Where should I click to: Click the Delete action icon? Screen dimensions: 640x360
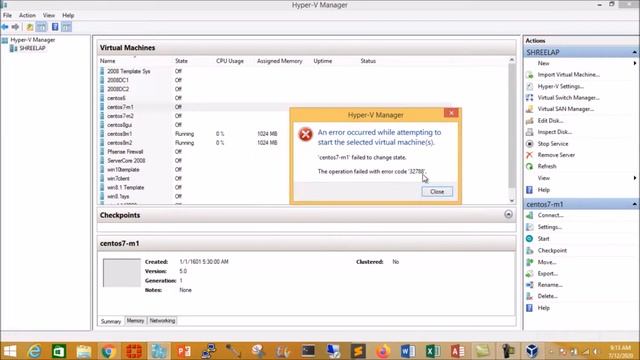click(529, 296)
